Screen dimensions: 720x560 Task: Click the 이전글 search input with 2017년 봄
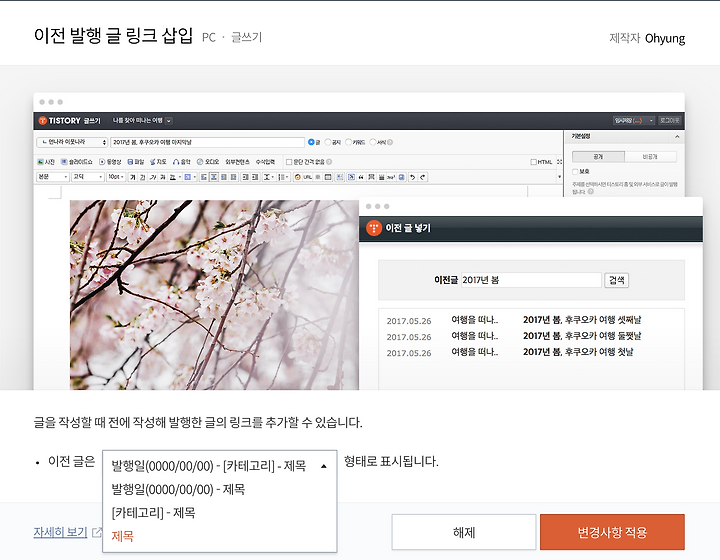[531, 280]
